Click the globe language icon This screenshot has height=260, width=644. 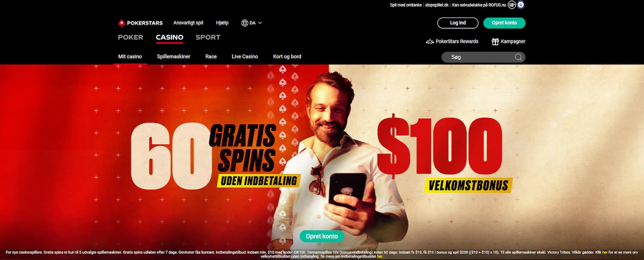(245, 23)
